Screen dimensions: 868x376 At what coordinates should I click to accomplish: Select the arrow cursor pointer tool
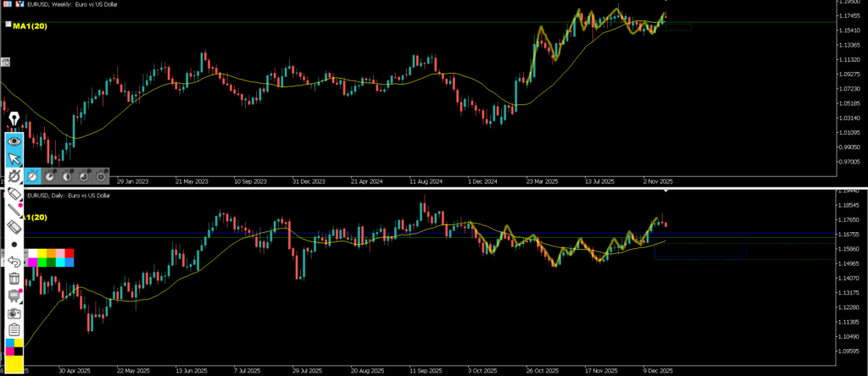(14, 158)
